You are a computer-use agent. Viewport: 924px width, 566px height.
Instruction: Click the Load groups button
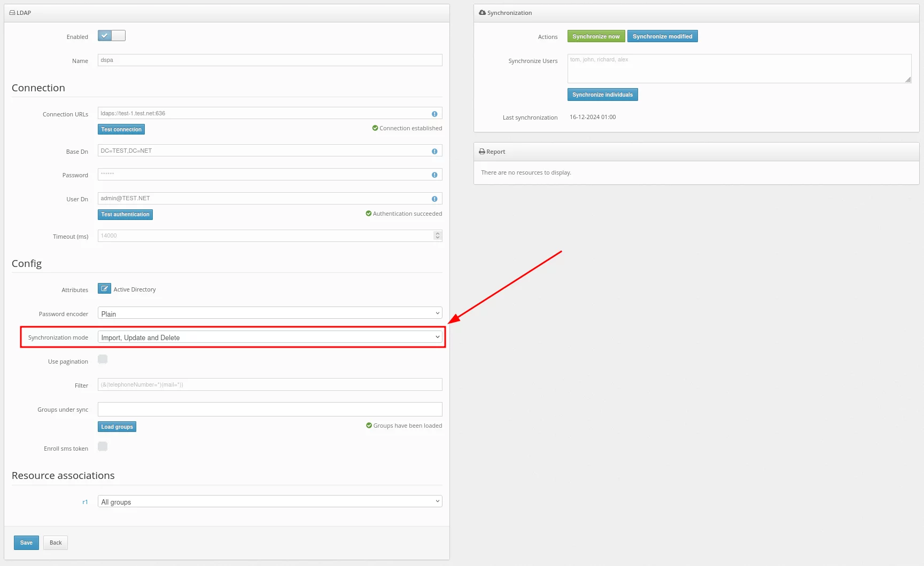[x=117, y=427]
